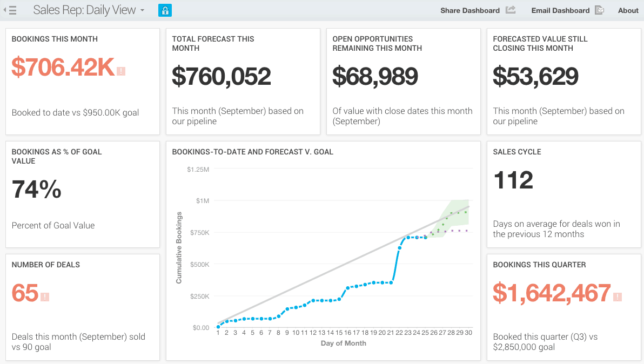Viewport: 644px width, 364px height.
Task: Click the Bookings This Month card title
Action: point(55,39)
